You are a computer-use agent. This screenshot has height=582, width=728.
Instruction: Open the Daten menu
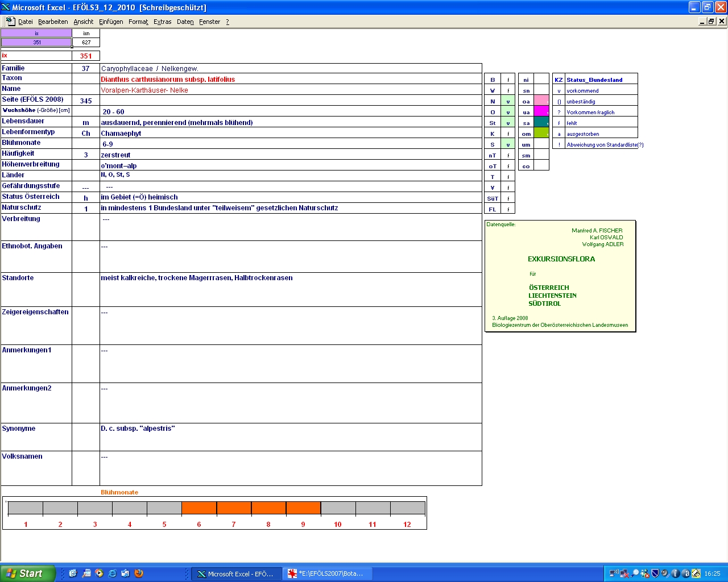[x=185, y=22]
